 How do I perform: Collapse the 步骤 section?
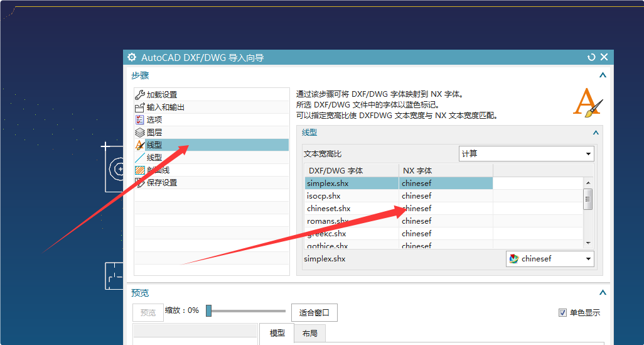coord(603,75)
